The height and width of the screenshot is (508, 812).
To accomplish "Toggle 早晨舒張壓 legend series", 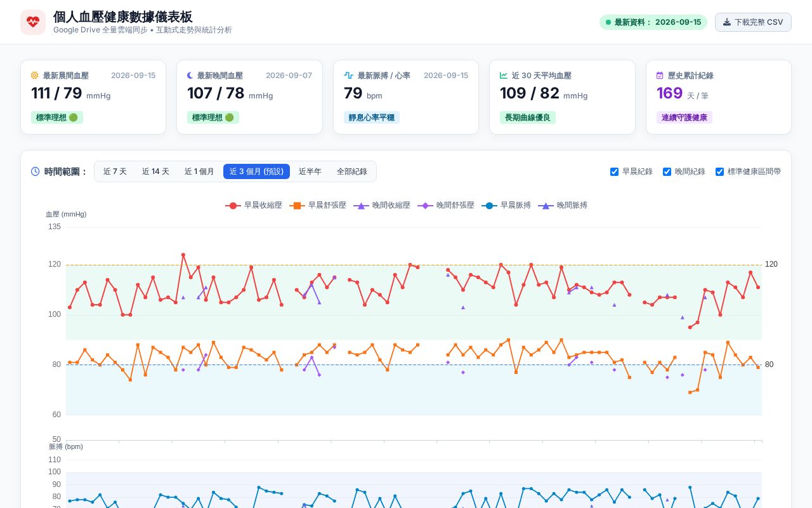I will tap(318, 206).
